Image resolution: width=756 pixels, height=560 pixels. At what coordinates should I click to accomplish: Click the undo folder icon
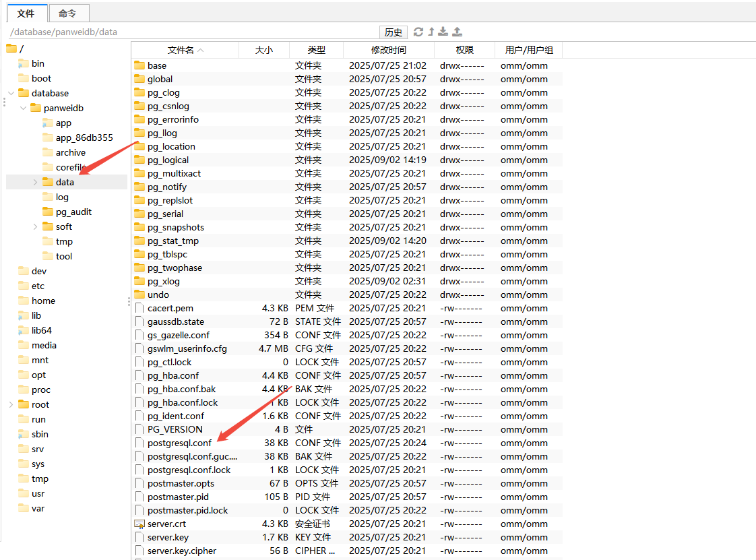click(x=139, y=294)
